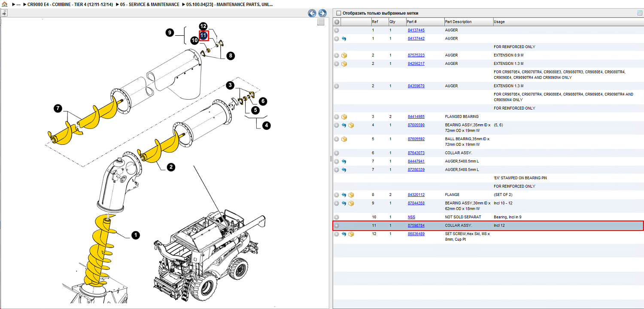
Task: Expand the row for part 84414985
Action: click(x=337, y=117)
